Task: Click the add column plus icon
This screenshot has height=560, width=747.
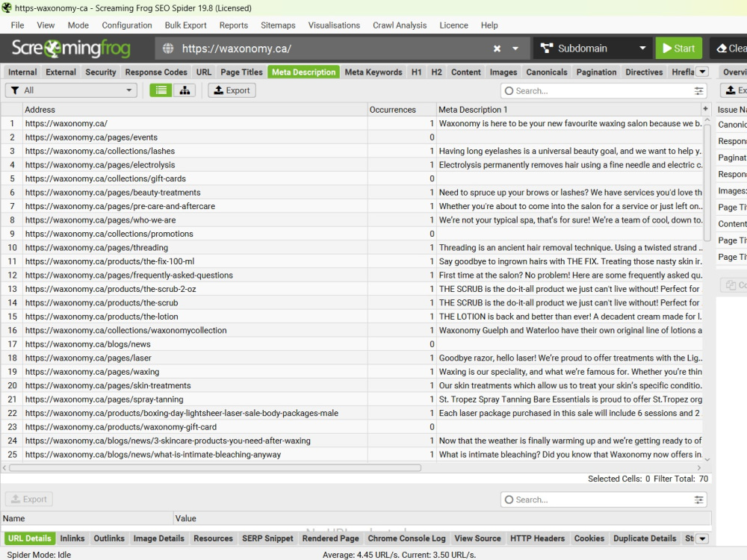Action: coord(706,109)
